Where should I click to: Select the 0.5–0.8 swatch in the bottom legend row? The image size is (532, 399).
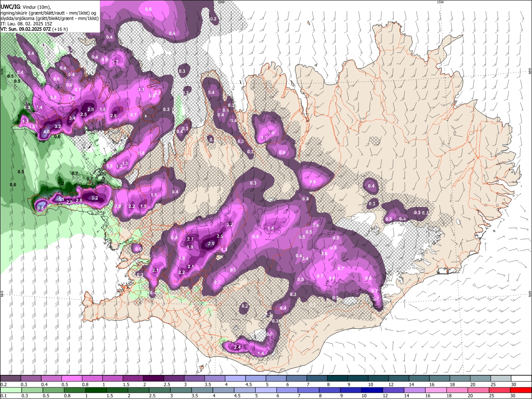(53, 390)
